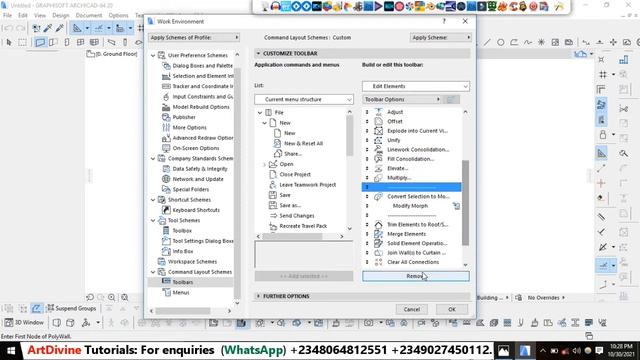
Task: Select Clear All Connections icon
Action: click(378, 262)
